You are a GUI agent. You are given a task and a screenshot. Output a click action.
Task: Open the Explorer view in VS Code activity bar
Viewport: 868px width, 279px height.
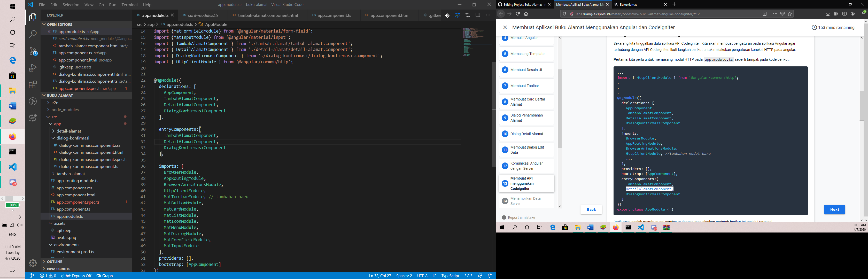[x=33, y=17]
